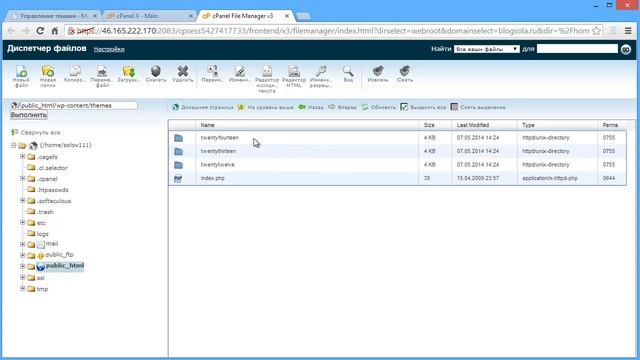Expand the etc folder node
The width and height of the screenshot is (640, 360).
pyautogui.click(x=23, y=222)
